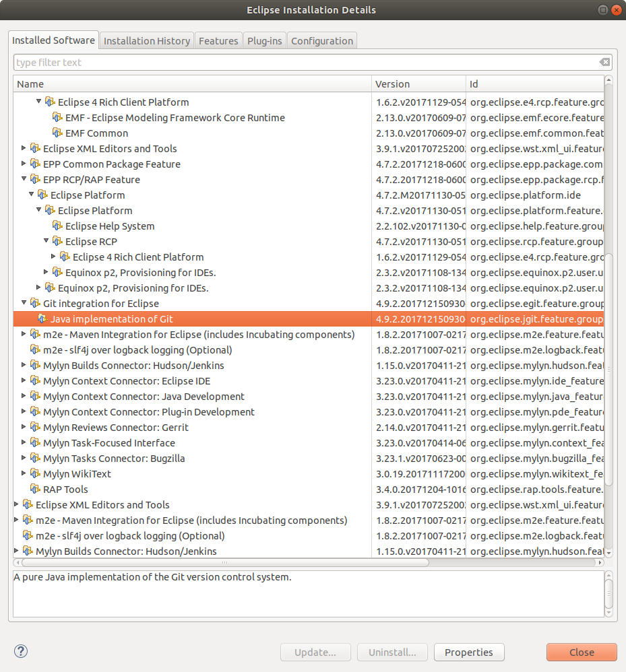The width and height of the screenshot is (626, 672).
Task: Click Eclipse Platform icon in version 4.7.2.v20171130 row
Action: click(x=50, y=211)
